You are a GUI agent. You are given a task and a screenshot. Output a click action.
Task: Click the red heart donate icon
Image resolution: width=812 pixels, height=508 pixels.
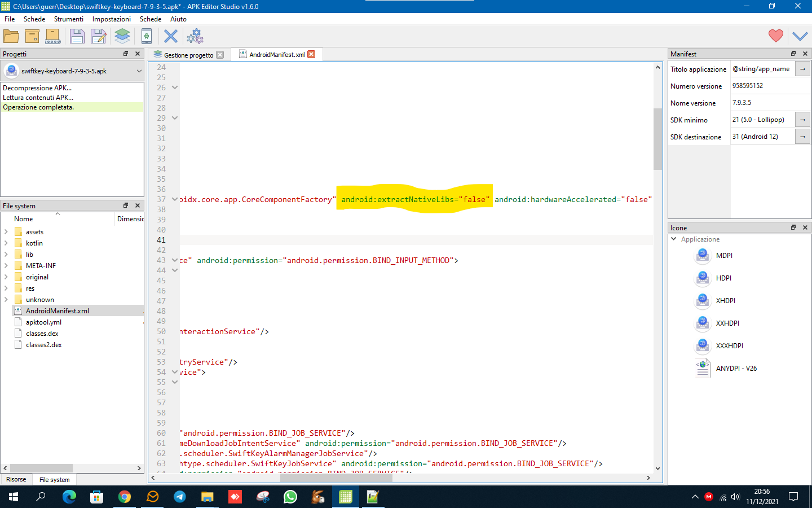coord(776,36)
